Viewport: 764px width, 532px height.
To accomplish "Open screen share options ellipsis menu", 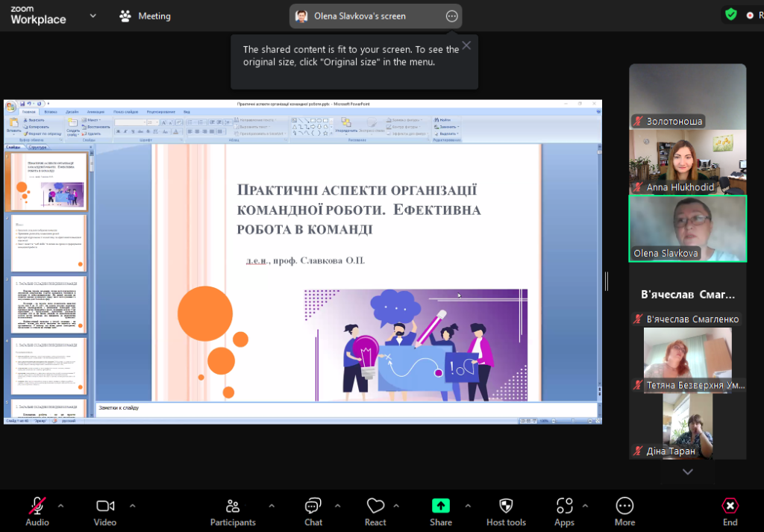I will click(x=451, y=16).
